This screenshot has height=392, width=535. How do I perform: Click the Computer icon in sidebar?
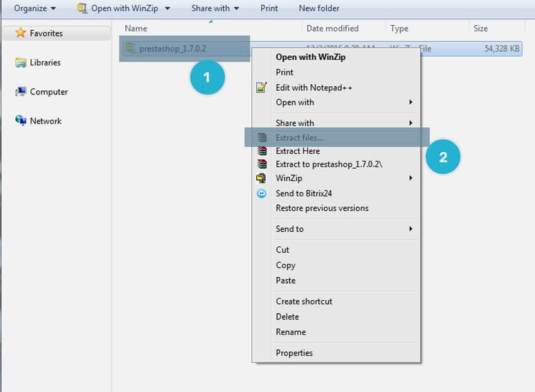(x=21, y=92)
